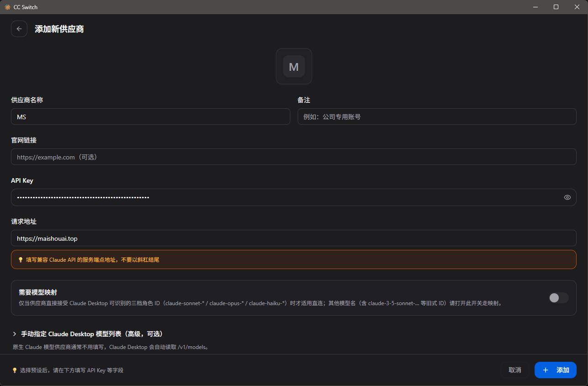Click the 备注 input field
588x386 pixels.
[437, 116]
